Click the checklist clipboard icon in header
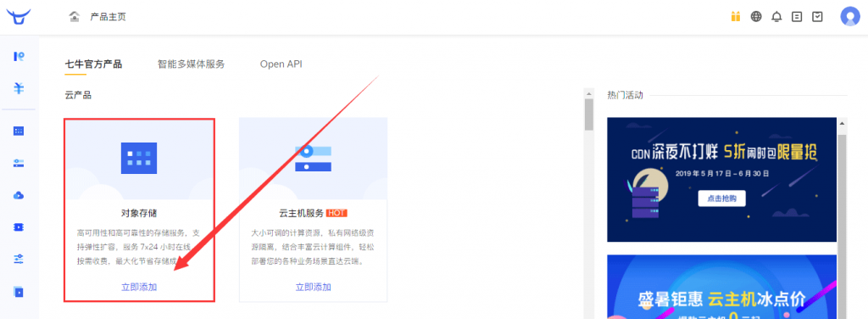Image resolution: width=868 pixels, height=319 pixels. tap(818, 17)
